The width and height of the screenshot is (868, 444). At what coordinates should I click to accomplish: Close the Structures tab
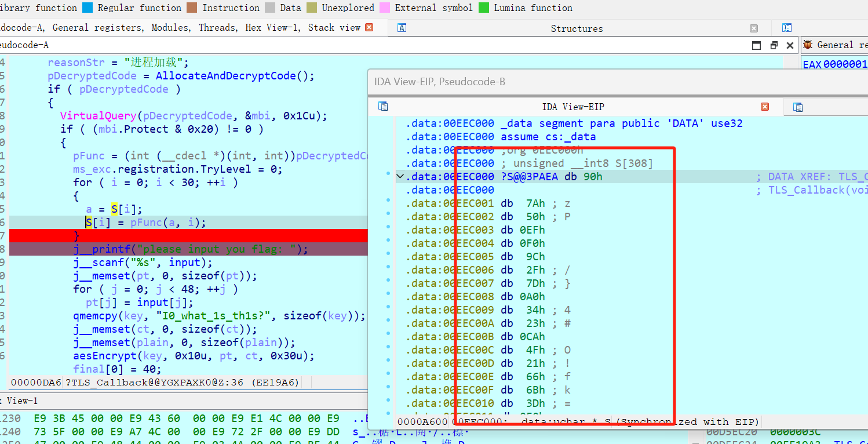754,28
